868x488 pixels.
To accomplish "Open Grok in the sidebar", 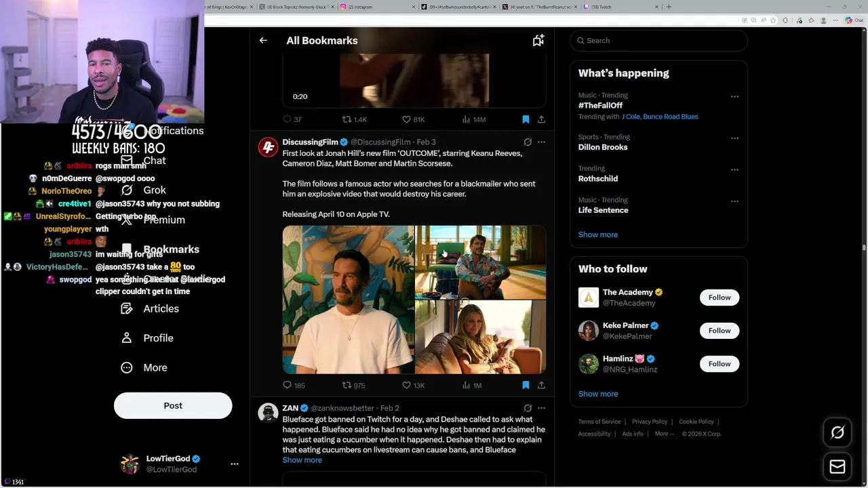I will (143, 190).
